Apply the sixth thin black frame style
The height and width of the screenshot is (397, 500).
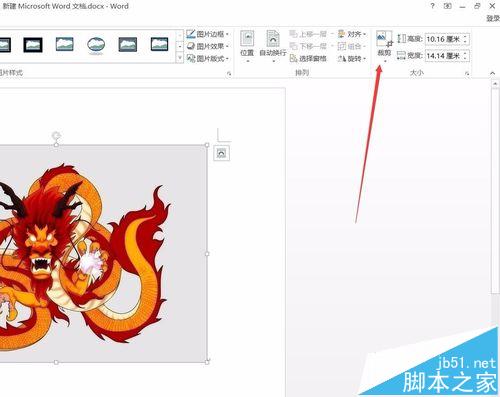[159, 44]
